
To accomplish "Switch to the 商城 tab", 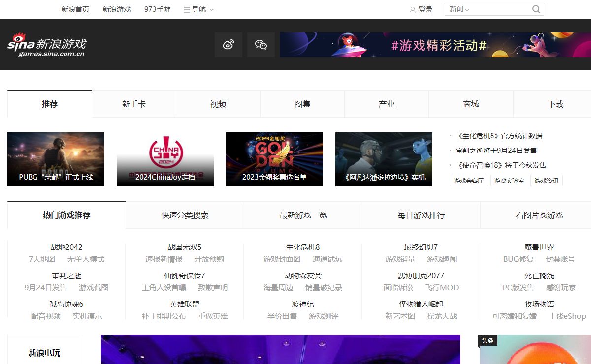I will (x=471, y=104).
